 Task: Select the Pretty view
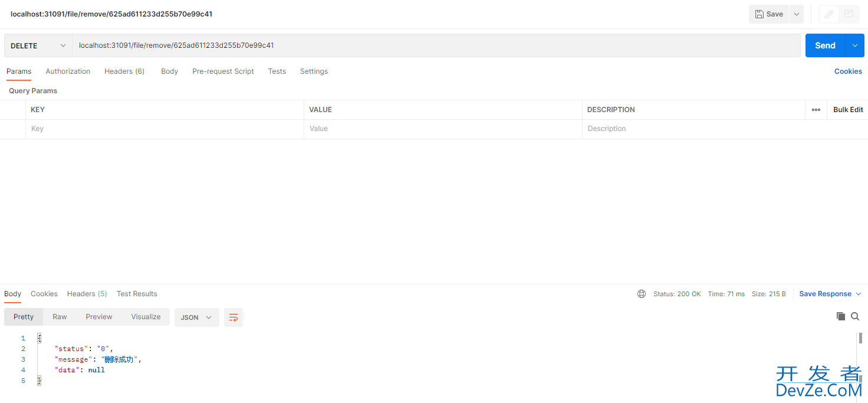24,317
